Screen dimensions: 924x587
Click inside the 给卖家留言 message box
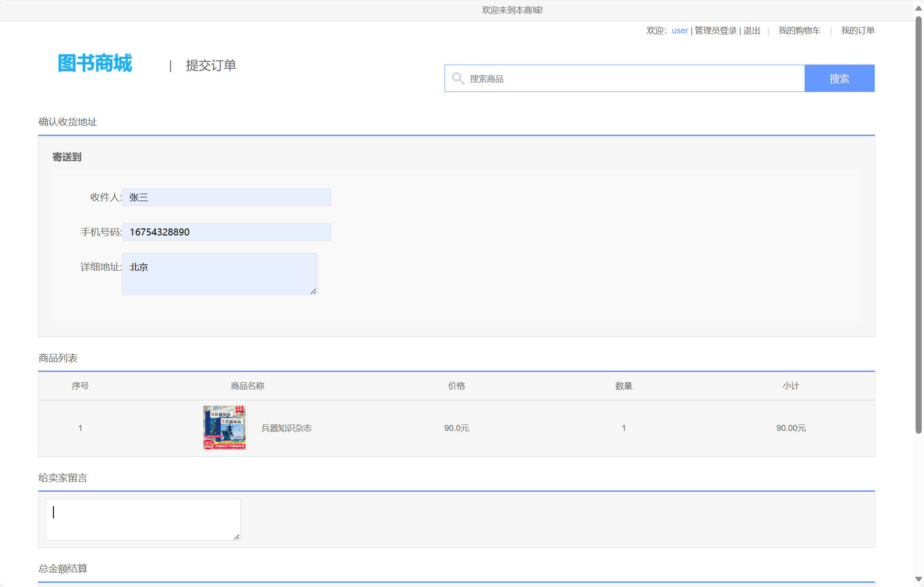pos(143,519)
